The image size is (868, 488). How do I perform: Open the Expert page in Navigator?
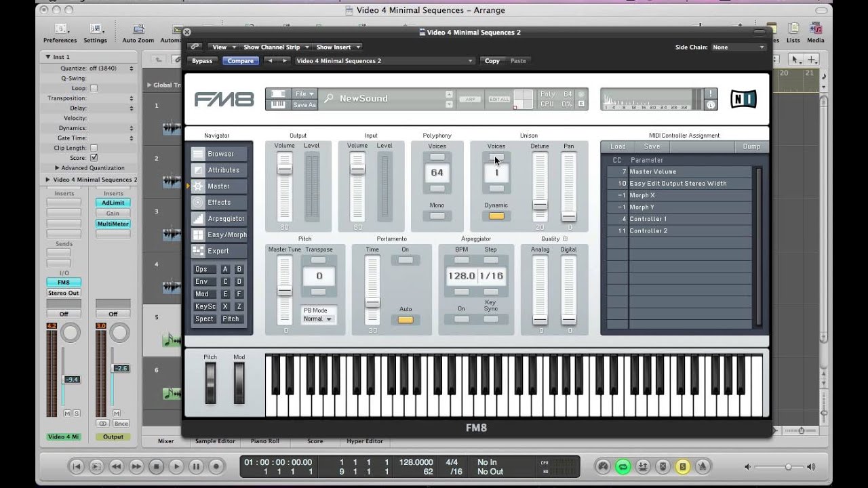click(220, 251)
